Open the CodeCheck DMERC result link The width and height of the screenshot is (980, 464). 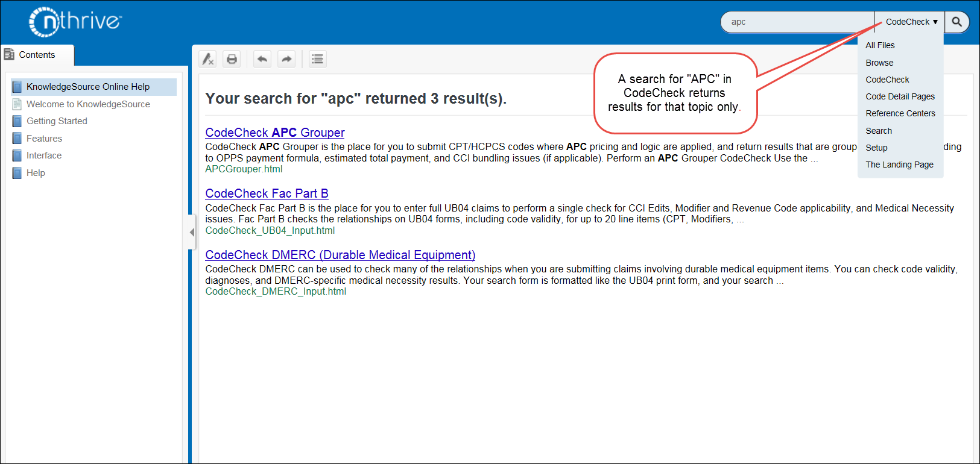(x=340, y=255)
